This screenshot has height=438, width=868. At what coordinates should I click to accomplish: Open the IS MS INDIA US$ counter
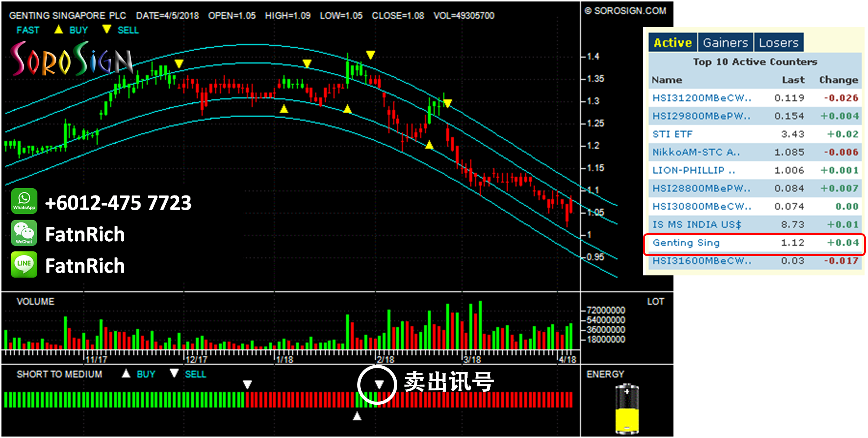[x=697, y=225]
